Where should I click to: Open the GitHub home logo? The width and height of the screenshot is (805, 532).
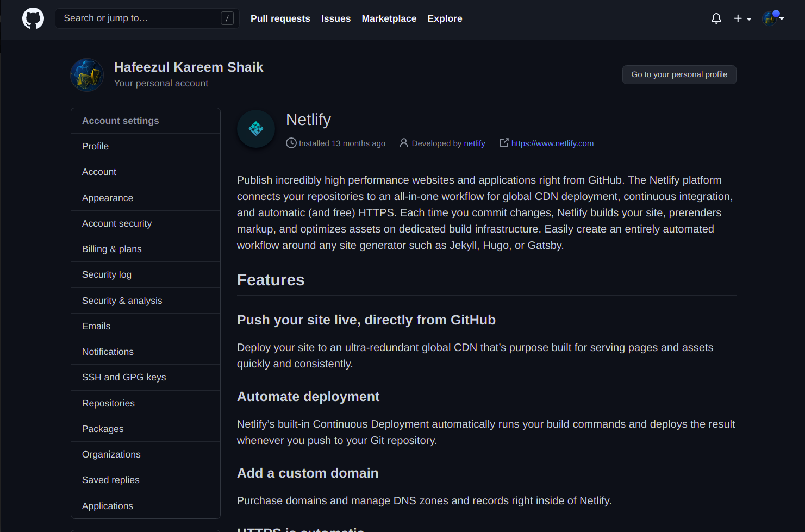pyautogui.click(x=33, y=18)
